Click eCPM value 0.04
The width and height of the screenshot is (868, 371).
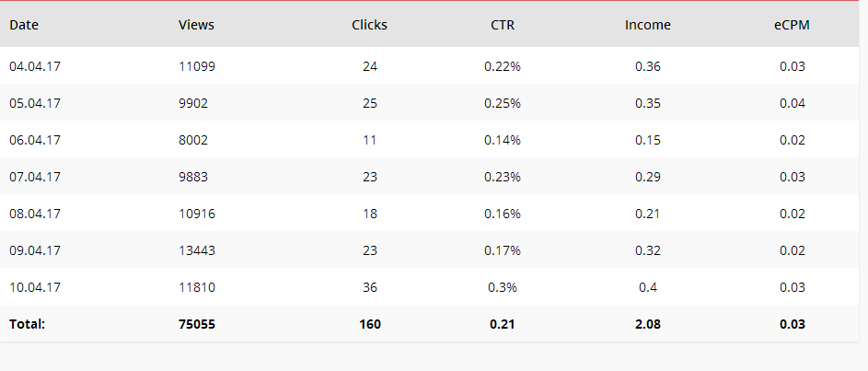793,103
